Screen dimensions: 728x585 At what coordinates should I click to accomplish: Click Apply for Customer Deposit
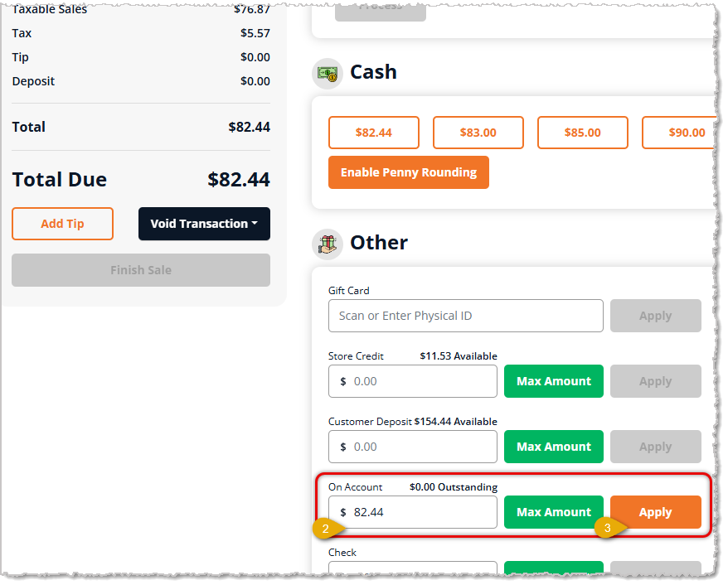[656, 447]
